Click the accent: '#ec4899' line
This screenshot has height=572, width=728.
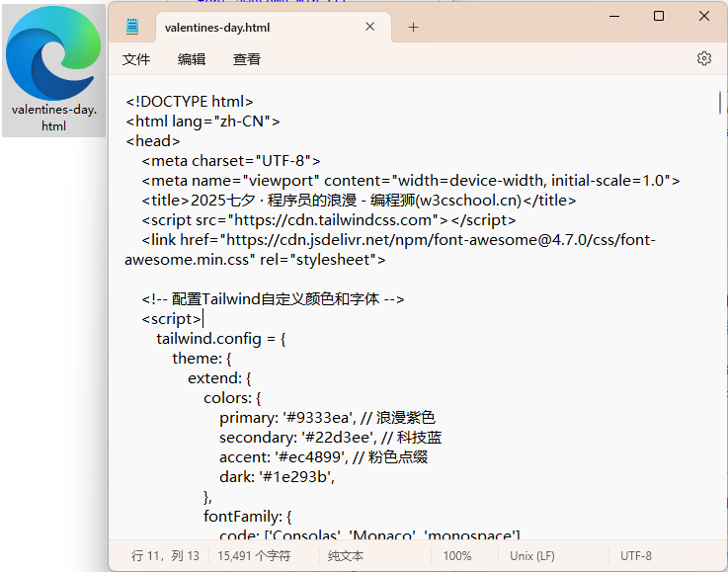(x=323, y=456)
